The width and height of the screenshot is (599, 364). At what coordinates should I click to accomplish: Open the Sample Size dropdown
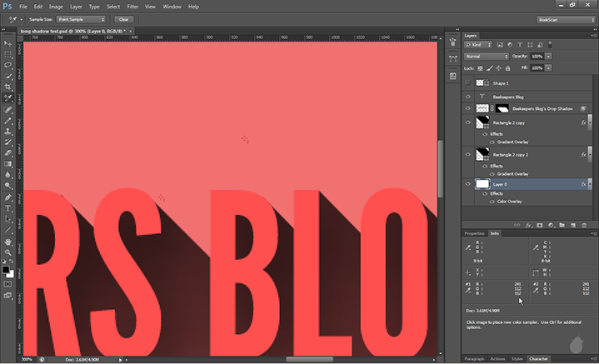[x=79, y=18]
